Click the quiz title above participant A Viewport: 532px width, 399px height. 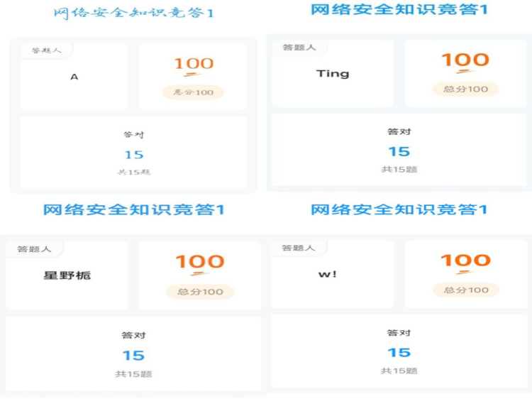pyautogui.click(x=133, y=13)
